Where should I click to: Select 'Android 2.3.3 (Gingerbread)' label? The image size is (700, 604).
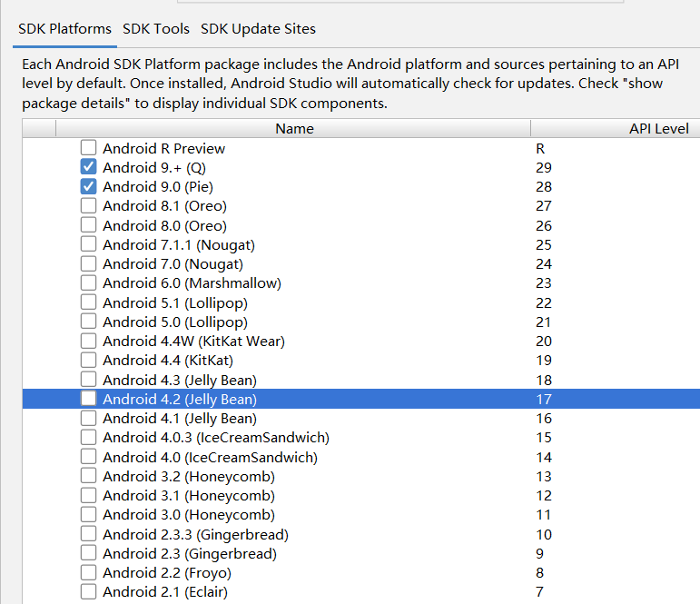[196, 535]
